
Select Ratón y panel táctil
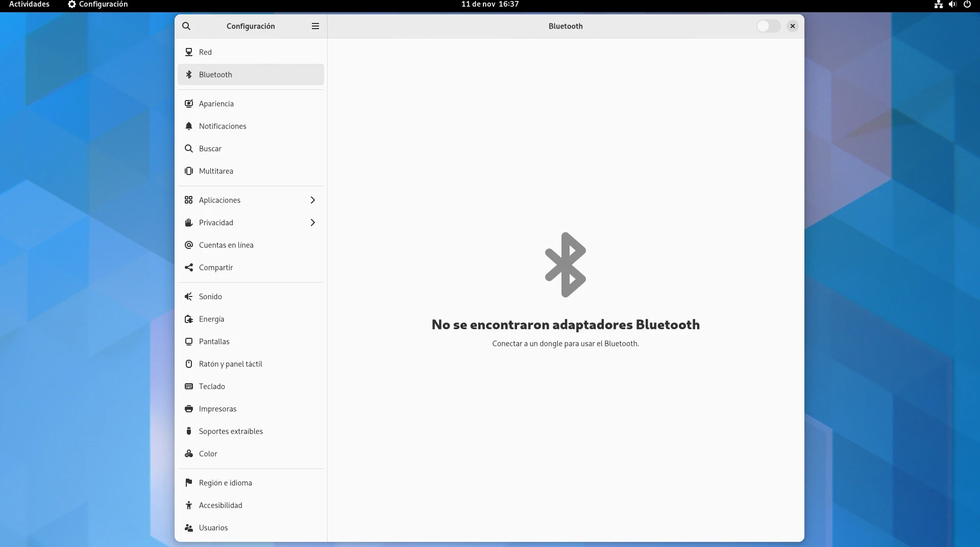[x=230, y=364]
